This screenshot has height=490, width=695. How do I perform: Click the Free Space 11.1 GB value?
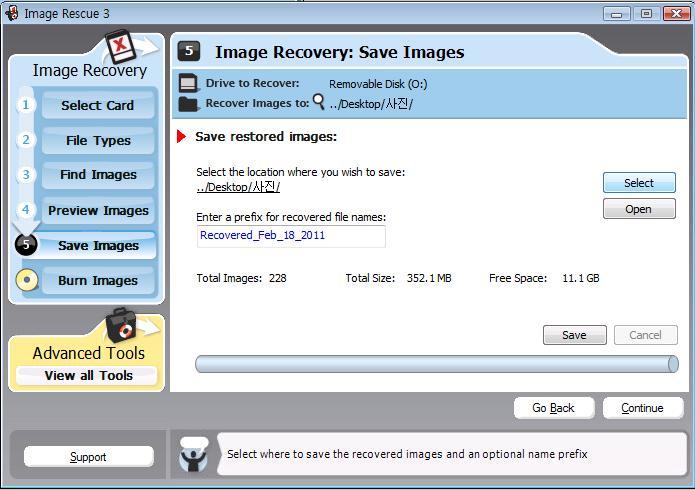[x=581, y=278]
